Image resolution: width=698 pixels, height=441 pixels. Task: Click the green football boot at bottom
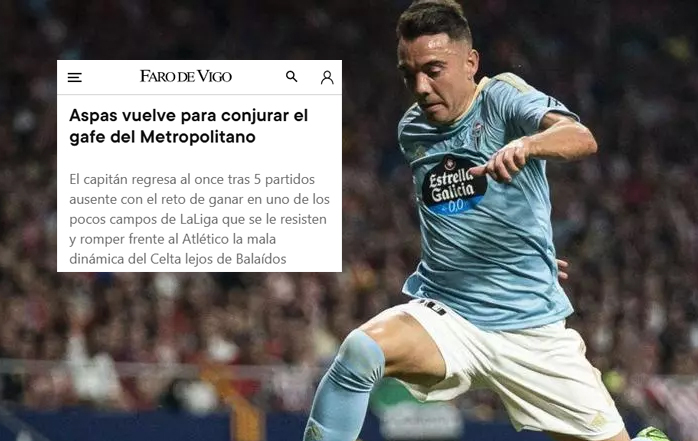pos(651,434)
